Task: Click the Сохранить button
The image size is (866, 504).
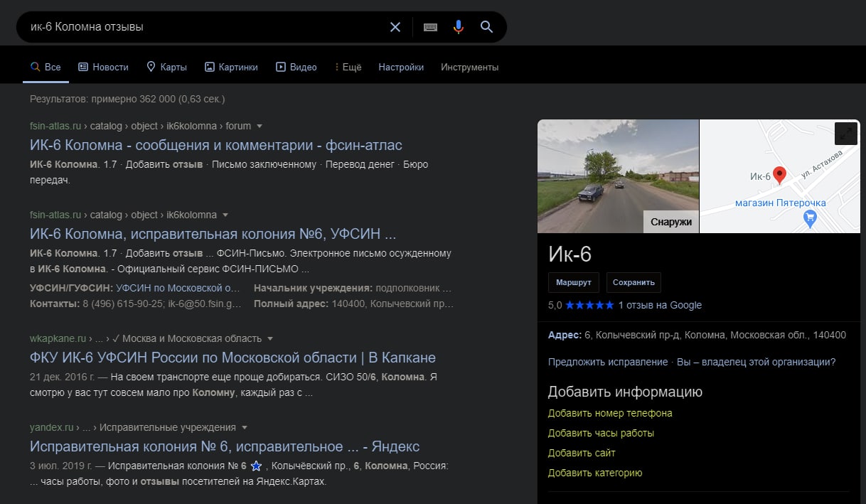Action: coord(634,282)
